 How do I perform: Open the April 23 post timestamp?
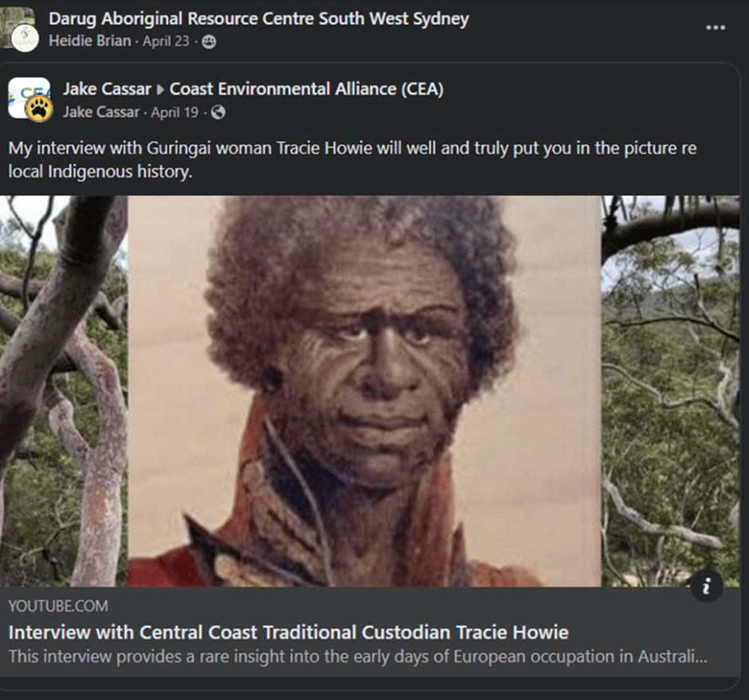tap(166, 41)
